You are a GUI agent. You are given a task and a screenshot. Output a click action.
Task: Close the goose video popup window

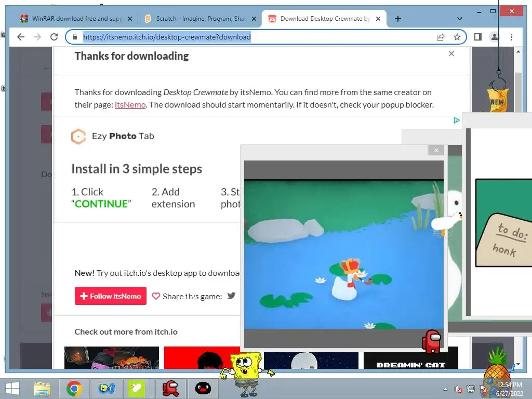click(436, 150)
